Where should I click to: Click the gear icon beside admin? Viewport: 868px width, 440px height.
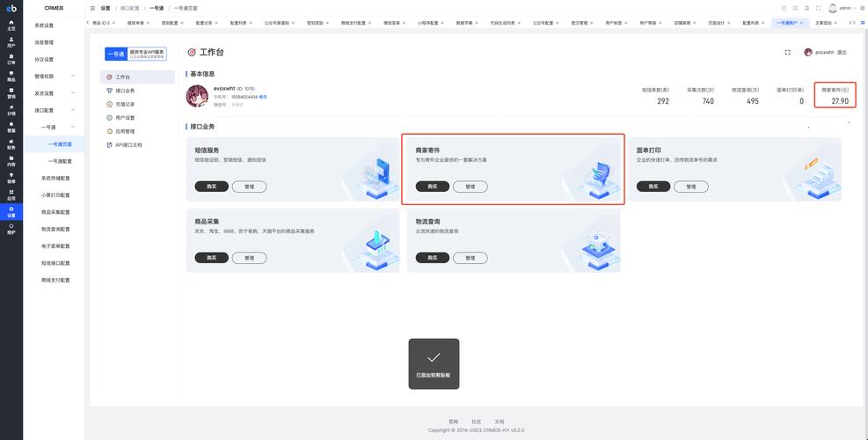click(x=862, y=8)
